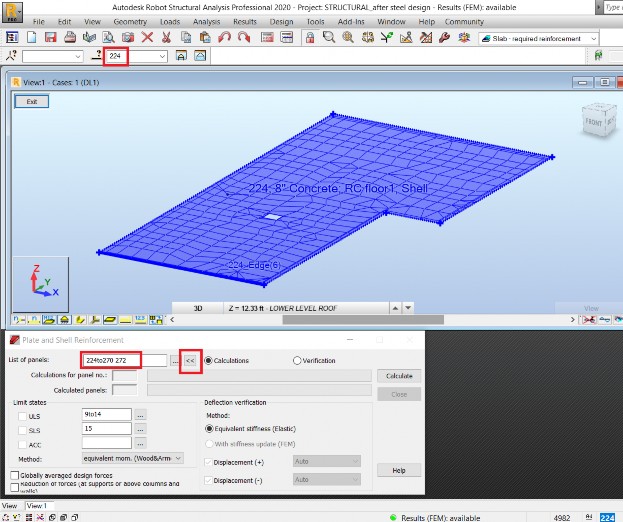Click the second arch-shaped icon after the 224 selection box
Image resolution: width=623 pixels, height=522 pixels.
[x=200, y=56]
